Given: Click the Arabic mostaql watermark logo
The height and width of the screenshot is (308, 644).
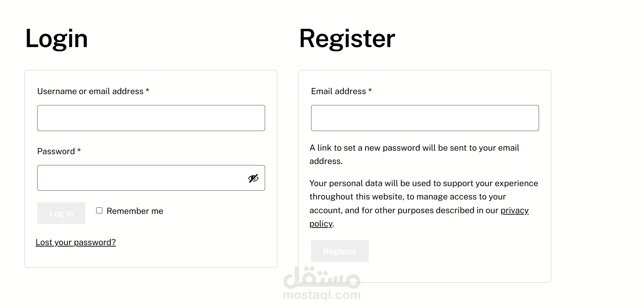Looking at the screenshot, I should coord(322,277).
